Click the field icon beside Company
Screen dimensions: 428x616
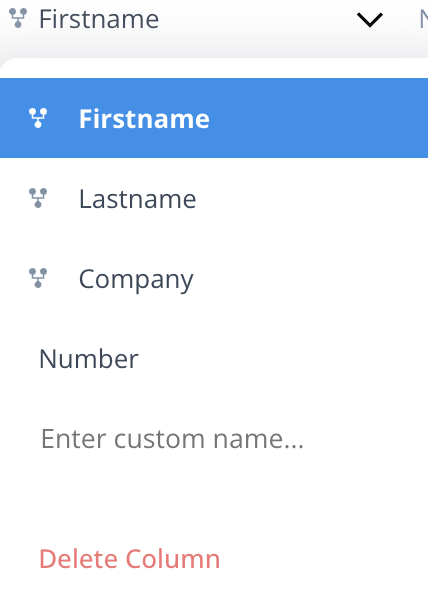coord(38,278)
